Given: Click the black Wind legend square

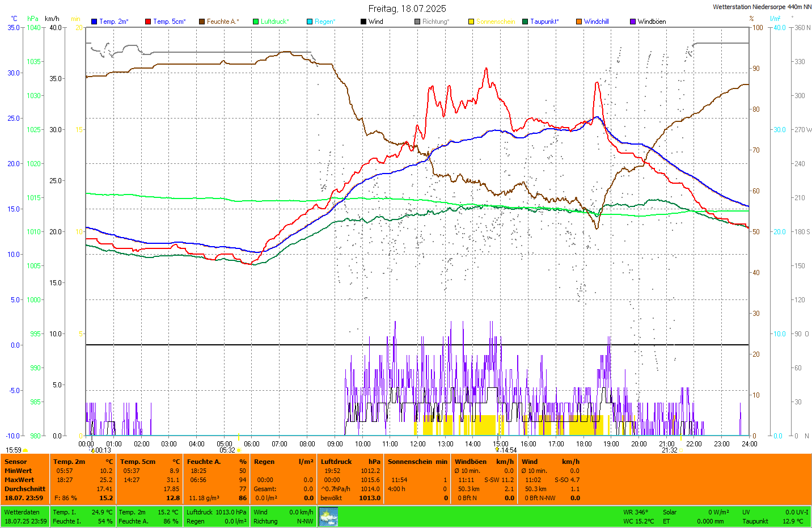Looking at the screenshot, I should 363,22.
